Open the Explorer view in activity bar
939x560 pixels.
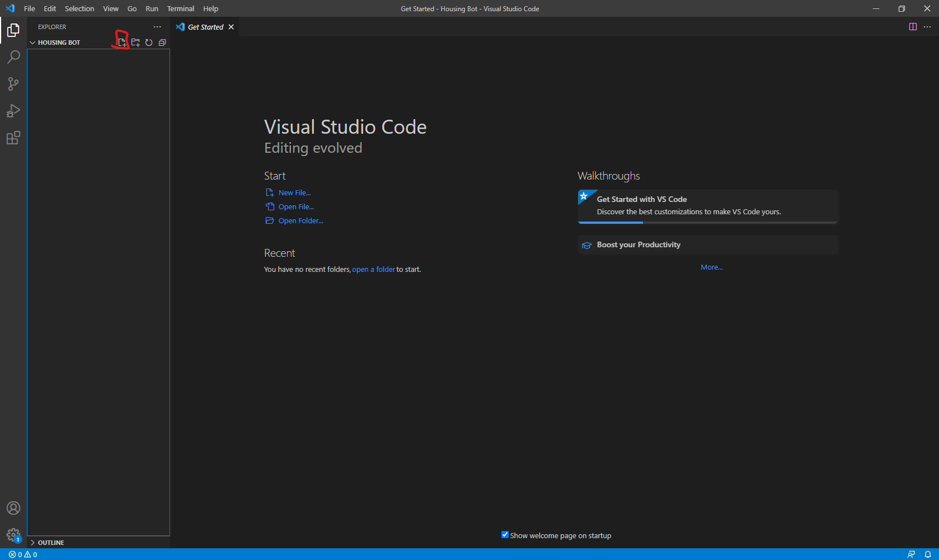pyautogui.click(x=13, y=30)
